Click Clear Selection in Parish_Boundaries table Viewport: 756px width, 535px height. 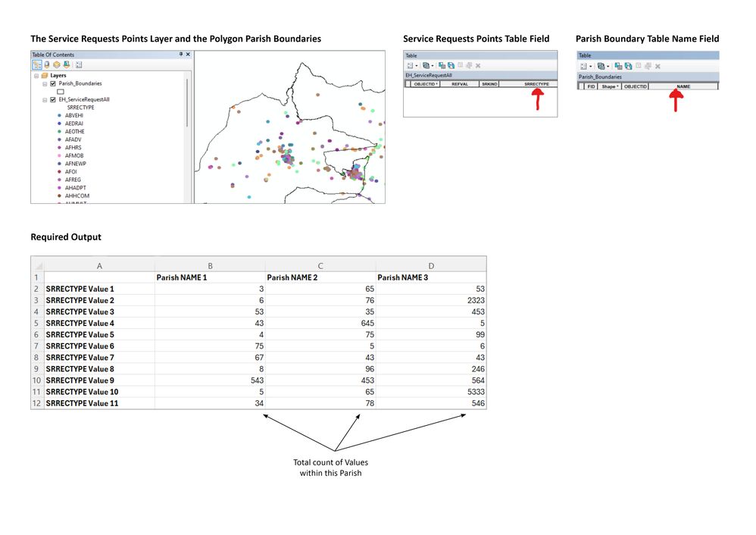(x=639, y=66)
